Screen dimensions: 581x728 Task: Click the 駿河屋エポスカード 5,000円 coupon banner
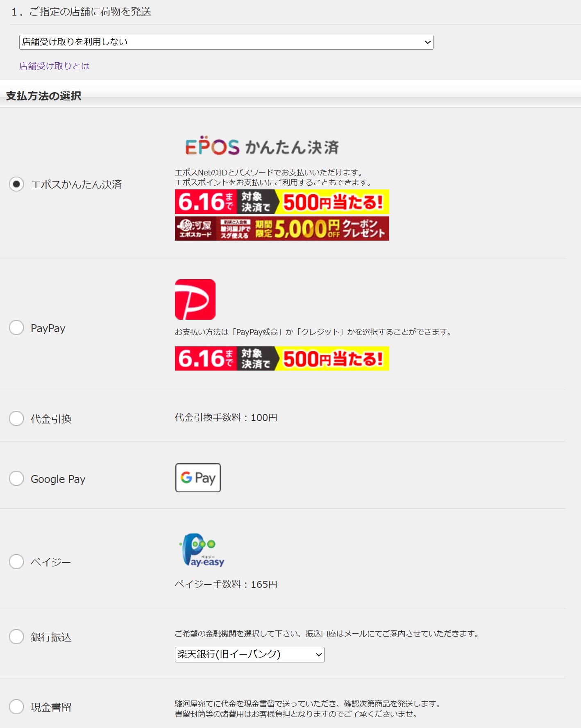282,228
